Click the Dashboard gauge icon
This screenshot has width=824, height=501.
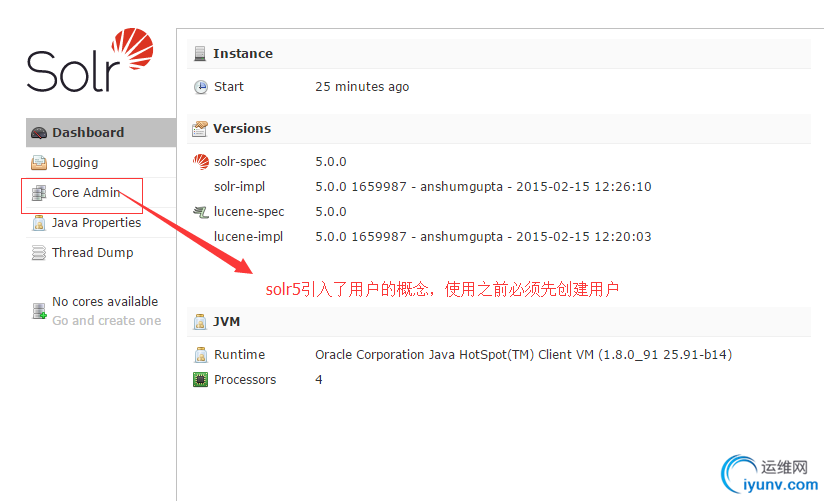pyautogui.click(x=39, y=133)
